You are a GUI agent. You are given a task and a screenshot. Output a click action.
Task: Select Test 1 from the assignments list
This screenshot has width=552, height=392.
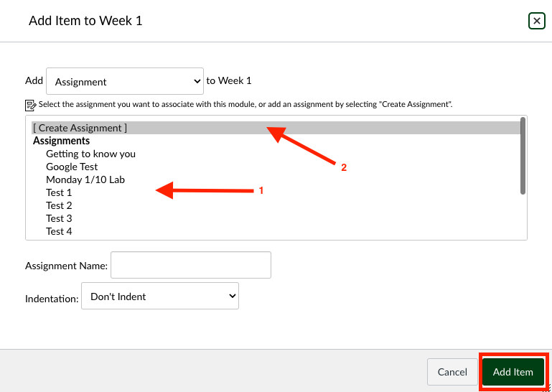(59, 192)
